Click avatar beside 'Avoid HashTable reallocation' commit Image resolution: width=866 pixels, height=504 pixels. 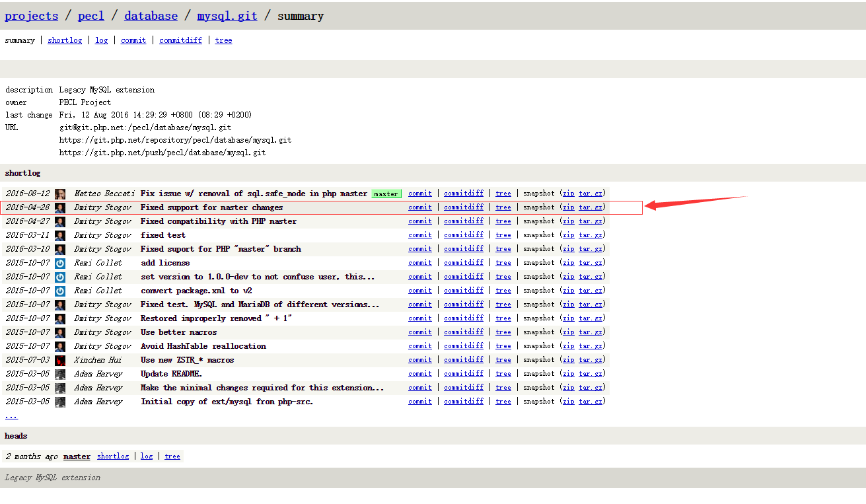(60, 346)
